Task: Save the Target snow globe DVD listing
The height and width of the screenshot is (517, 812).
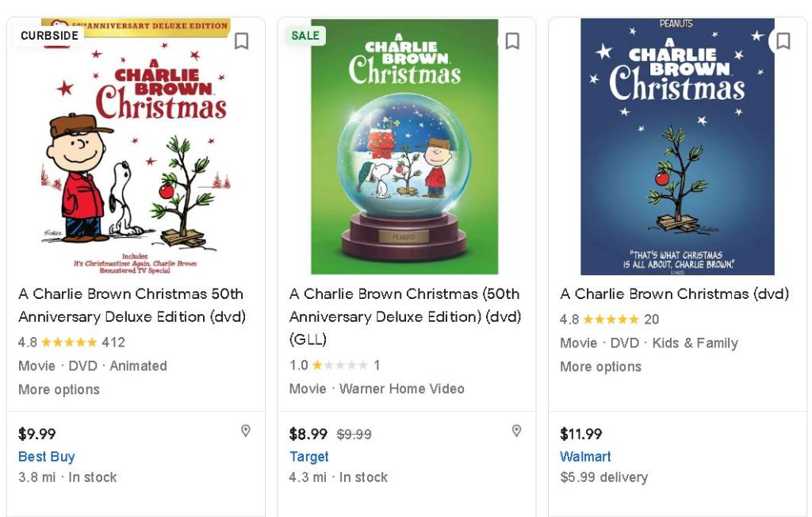Action: coord(512,41)
